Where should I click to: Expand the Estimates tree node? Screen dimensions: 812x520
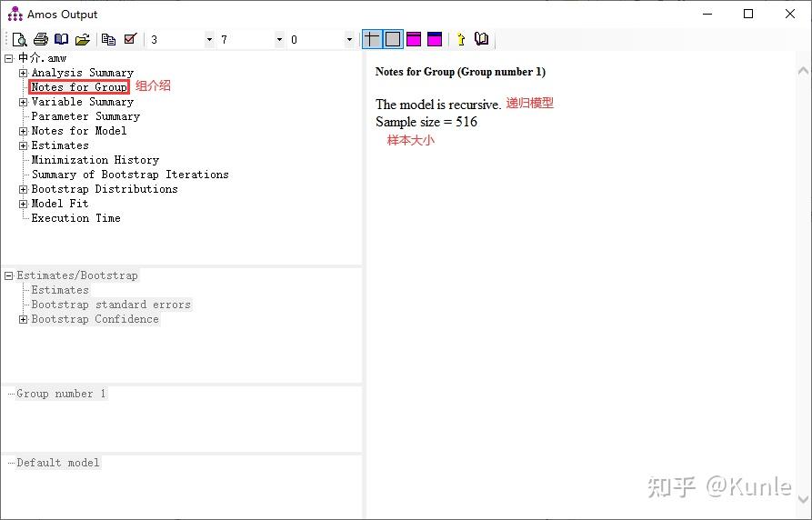23,145
